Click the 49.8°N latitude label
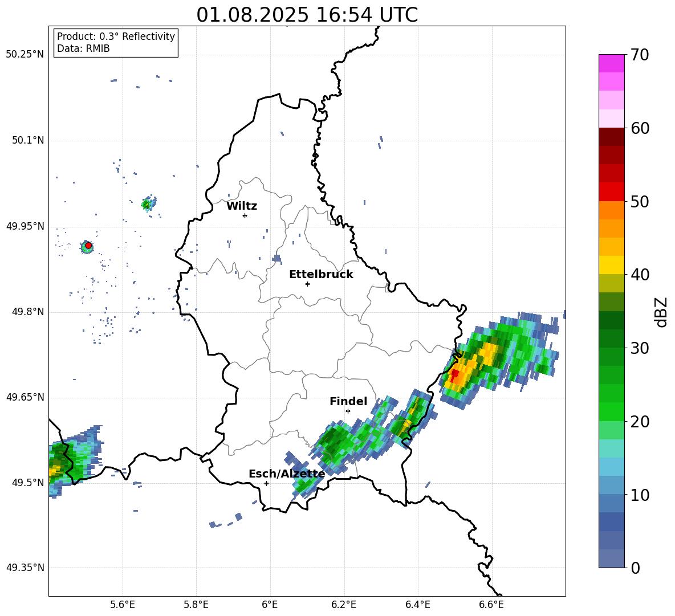This screenshot has height=616, width=675. pyautogui.click(x=27, y=312)
